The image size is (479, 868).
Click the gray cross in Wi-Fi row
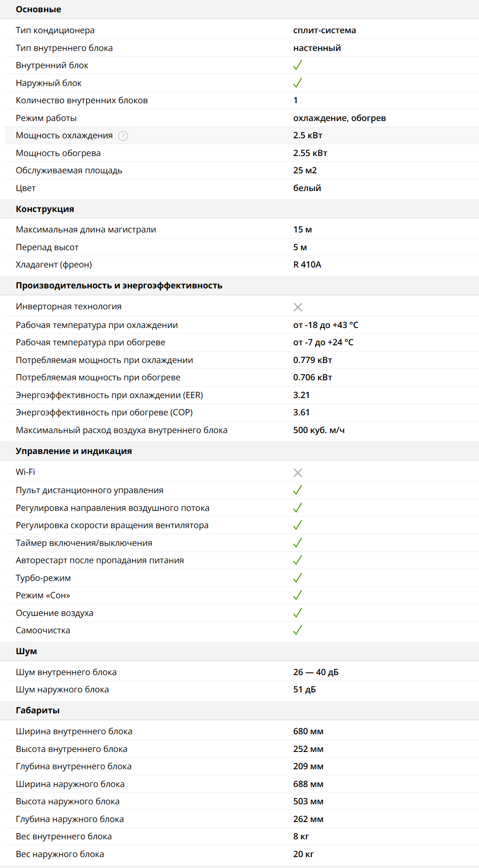click(298, 473)
